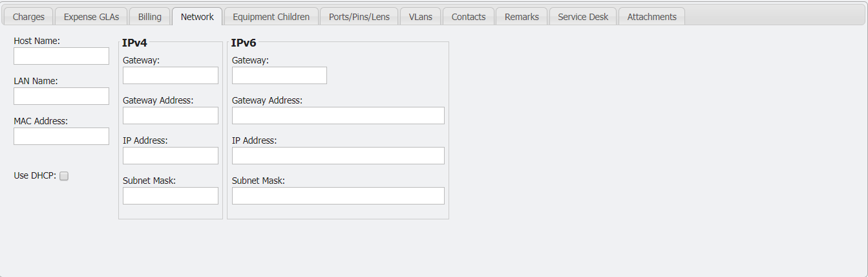The image size is (868, 277).
Task: Focus the LAN Name text box
Action: click(x=61, y=96)
